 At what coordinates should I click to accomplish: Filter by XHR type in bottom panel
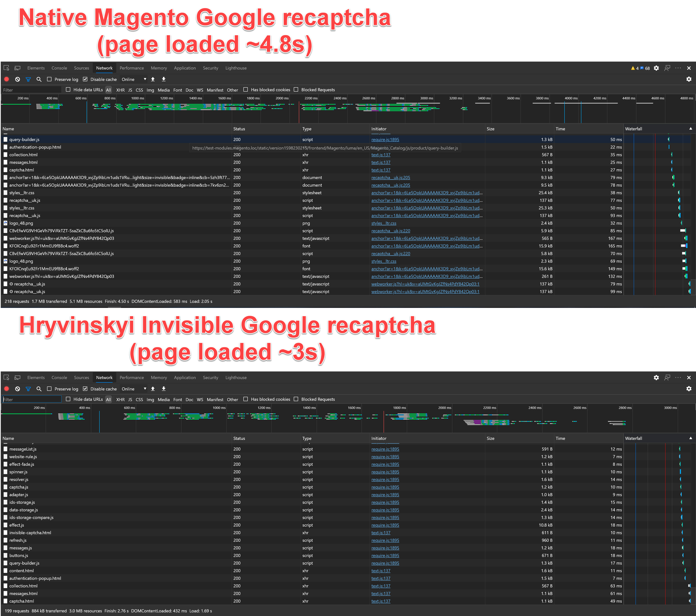pos(120,399)
